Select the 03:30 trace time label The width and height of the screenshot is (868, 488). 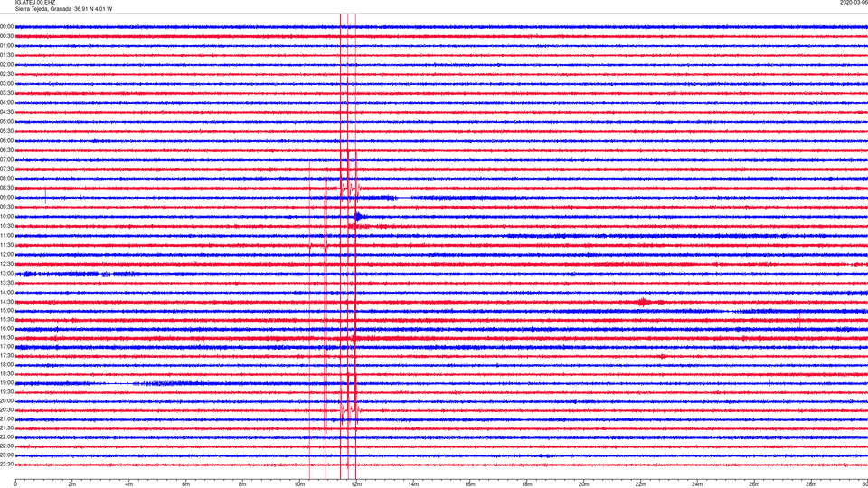[x=6, y=93]
